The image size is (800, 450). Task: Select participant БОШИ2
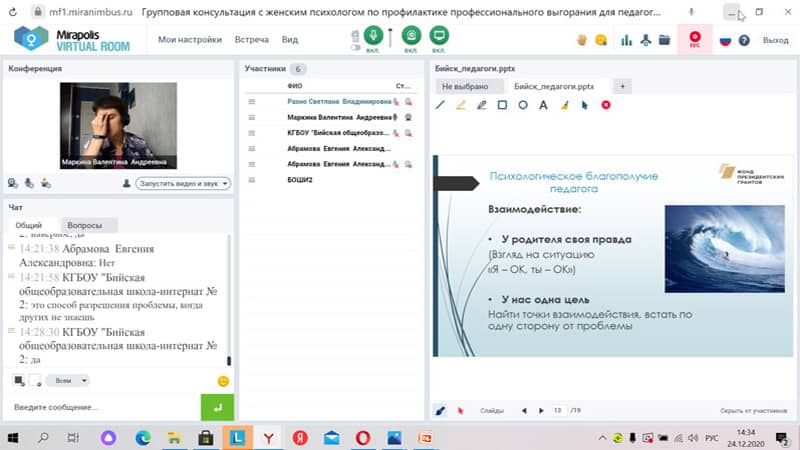pos(299,180)
